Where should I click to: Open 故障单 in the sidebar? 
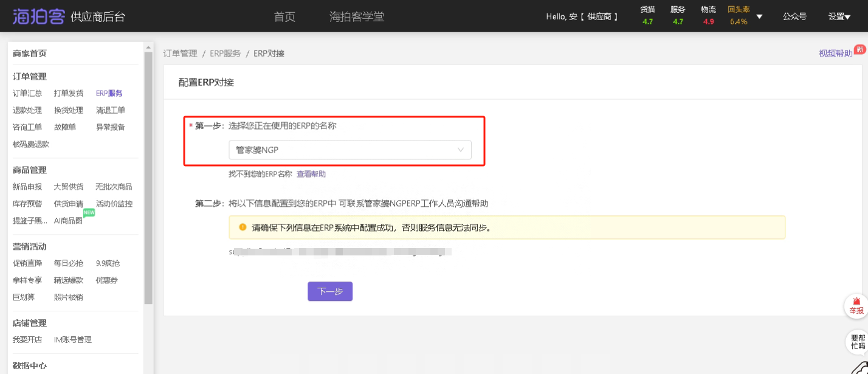pos(65,127)
